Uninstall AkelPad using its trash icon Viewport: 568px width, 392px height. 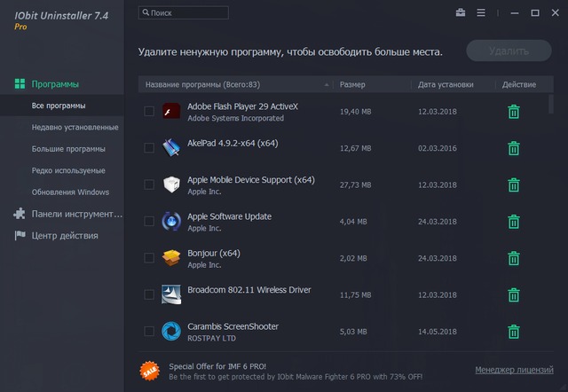pos(513,148)
